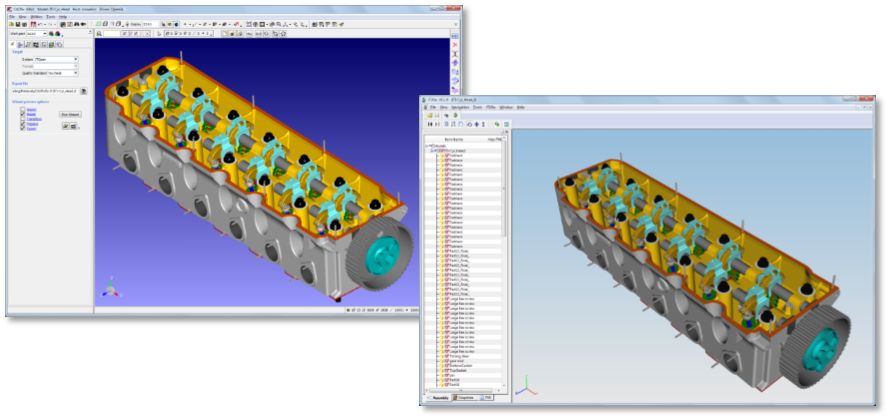
Task: Toggle the Import wizard option checkbox
Action: (22, 109)
